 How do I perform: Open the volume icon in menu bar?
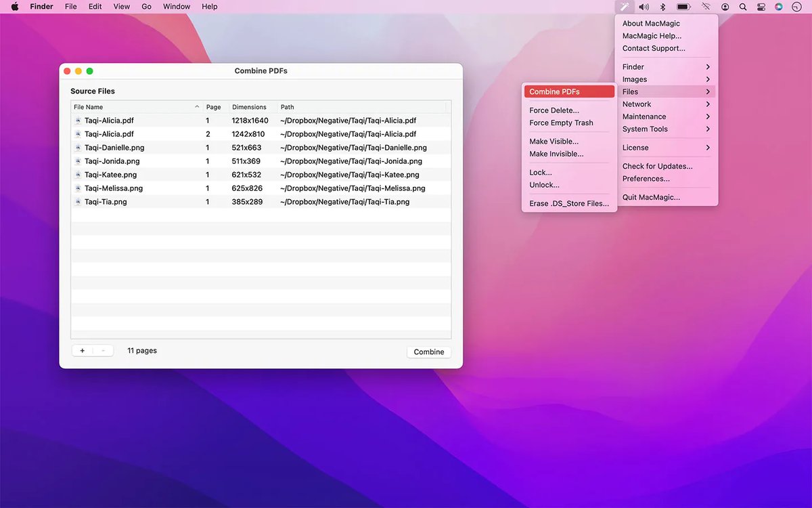click(x=644, y=7)
